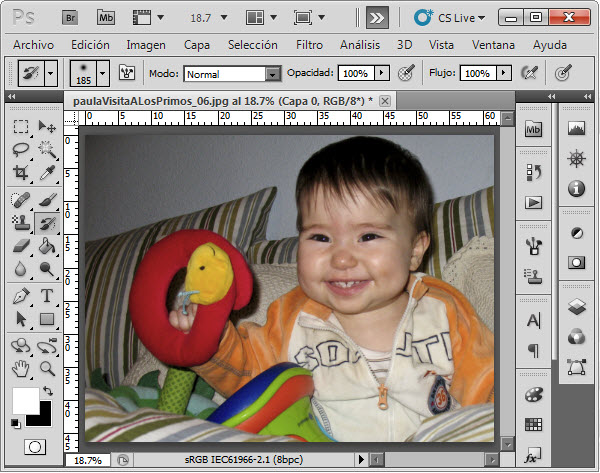Select the Rectangular Marquee tool
The height and width of the screenshot is (473, 600).
[21, 126]
